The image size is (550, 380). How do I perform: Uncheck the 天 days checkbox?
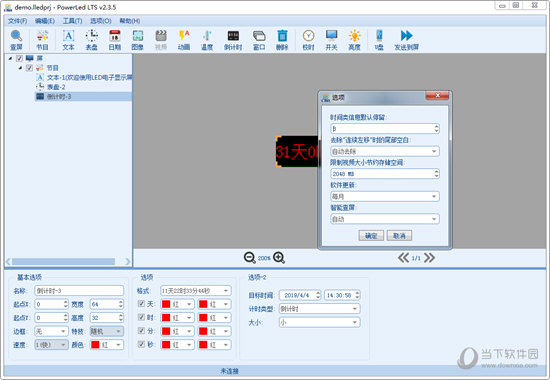pos(141,304)
